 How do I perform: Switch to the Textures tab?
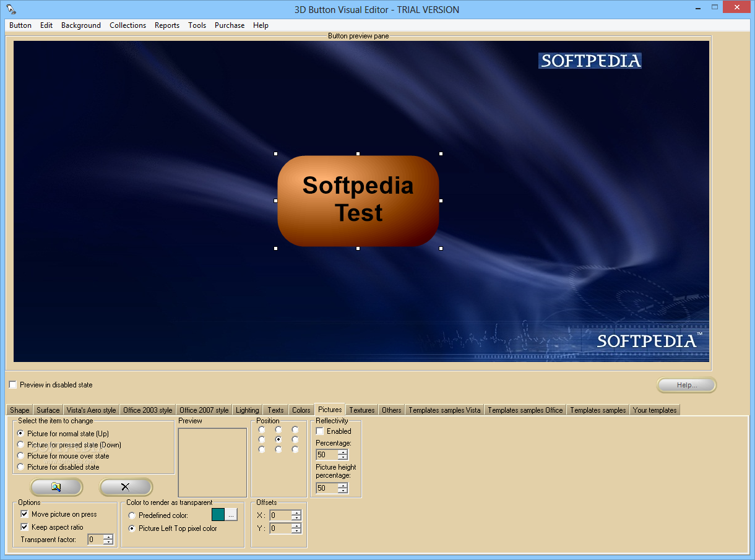361,410
